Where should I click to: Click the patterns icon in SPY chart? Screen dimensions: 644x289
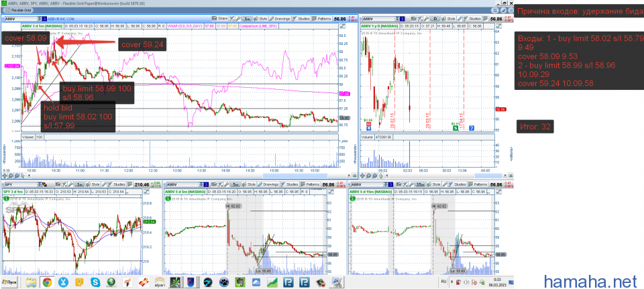tap(129, 184)
